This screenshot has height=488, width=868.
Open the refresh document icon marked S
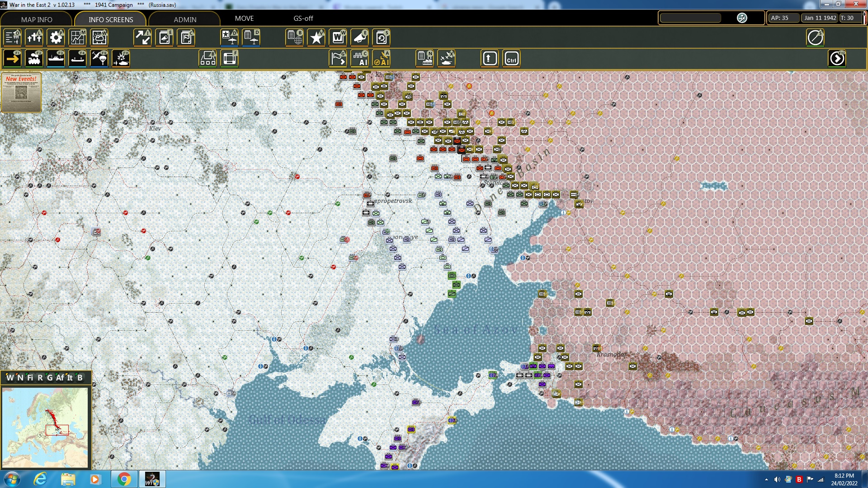click(381, 38)
